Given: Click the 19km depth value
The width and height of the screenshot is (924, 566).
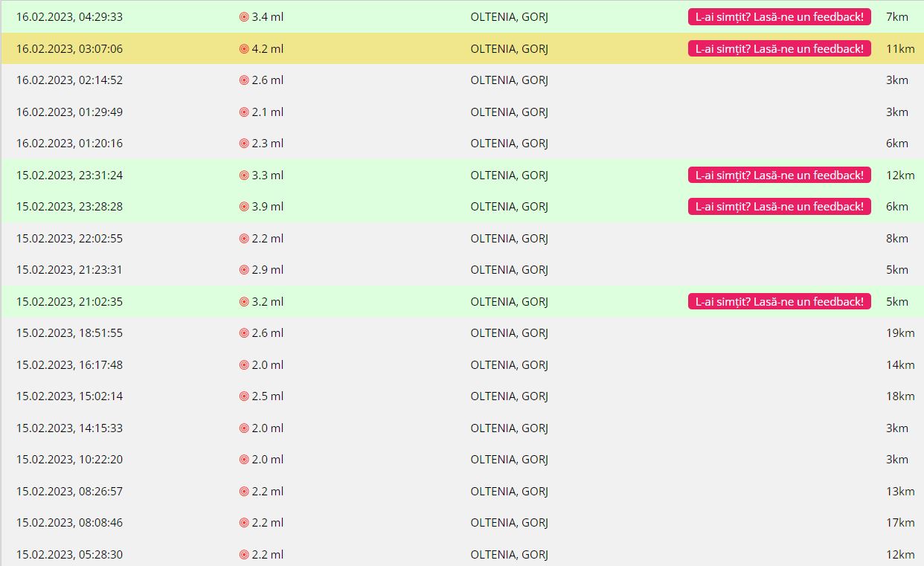Looking at the screenshot, I should (899, 333).
